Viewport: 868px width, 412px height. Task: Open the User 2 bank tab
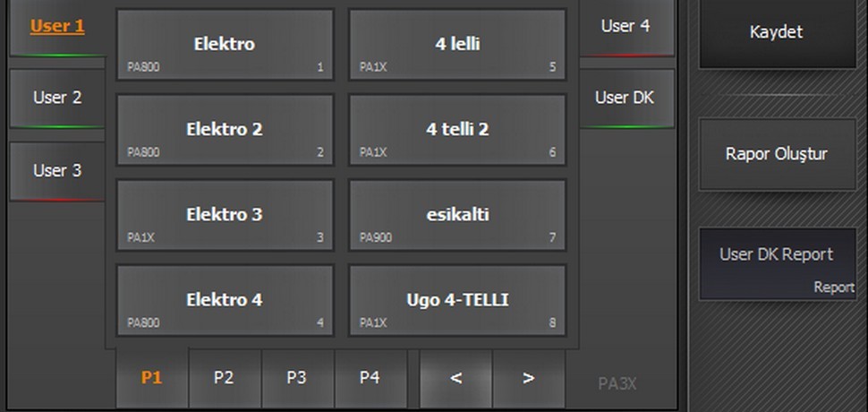57,98
